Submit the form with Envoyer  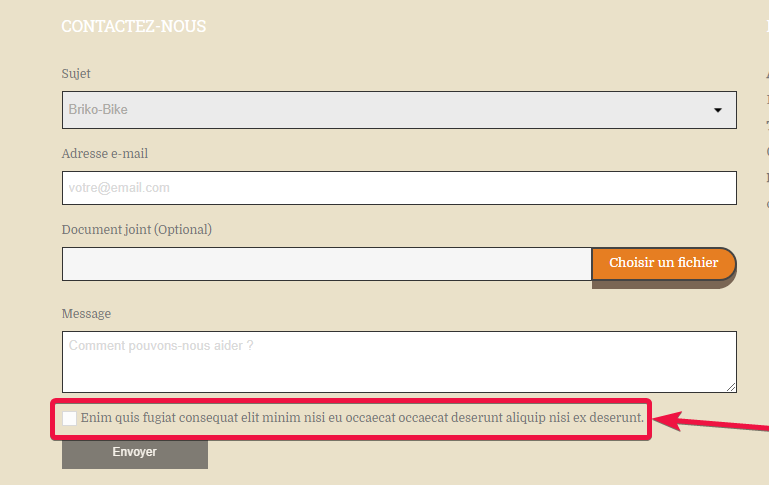tap(135, 452)
